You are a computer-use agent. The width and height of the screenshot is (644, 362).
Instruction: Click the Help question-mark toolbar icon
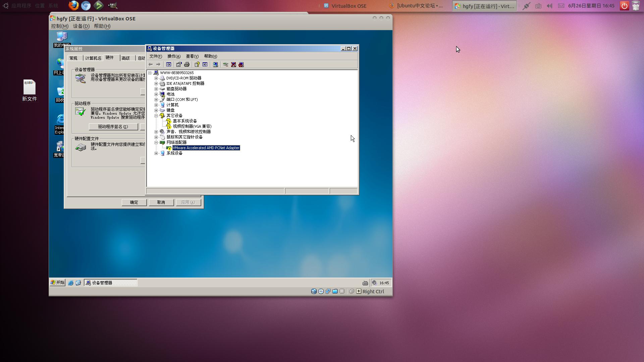coord(197,64)
